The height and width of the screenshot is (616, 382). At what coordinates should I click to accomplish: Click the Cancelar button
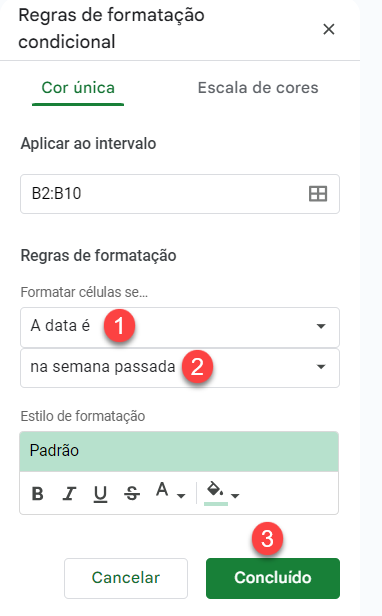click(126, 578)
